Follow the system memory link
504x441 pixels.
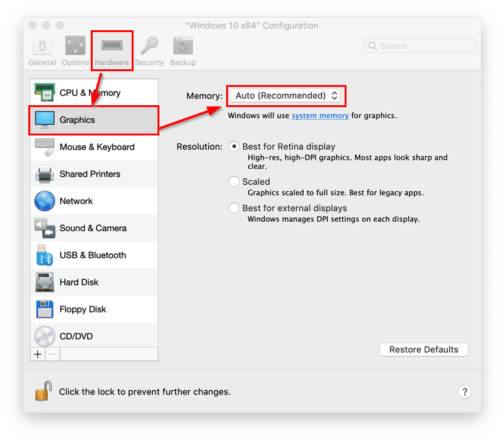[x=320, y=116]
